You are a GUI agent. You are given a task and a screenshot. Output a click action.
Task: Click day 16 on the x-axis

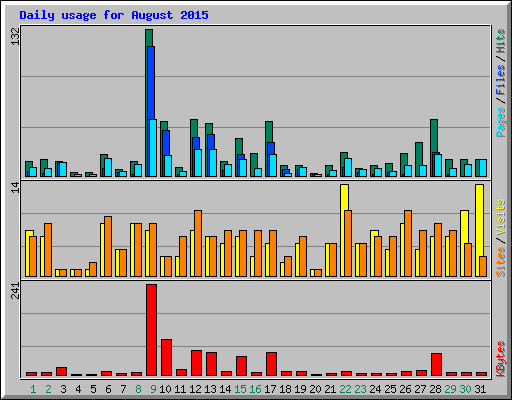tap(255, 389)
